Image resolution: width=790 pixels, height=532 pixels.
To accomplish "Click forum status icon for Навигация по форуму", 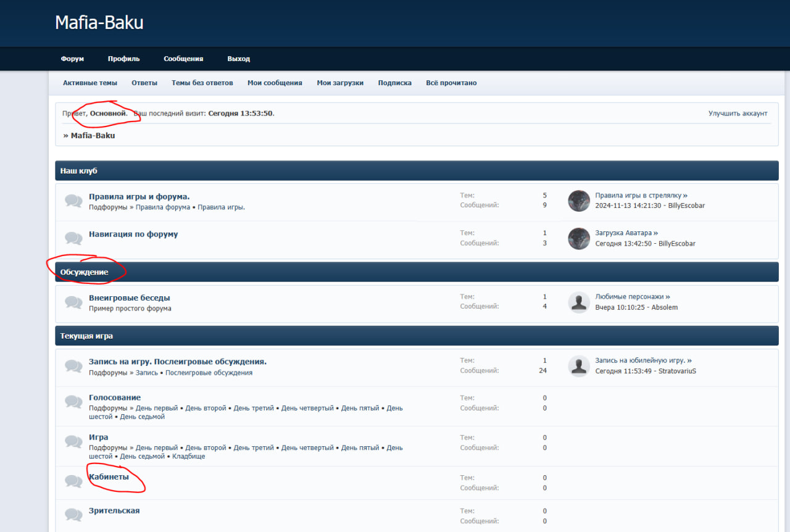I will [x=73, y=238].
